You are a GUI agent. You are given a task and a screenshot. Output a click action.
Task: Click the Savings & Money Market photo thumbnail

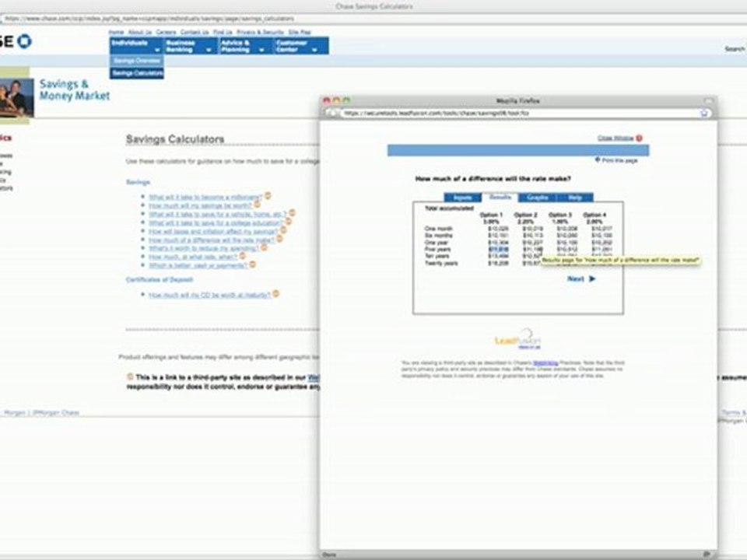pos(16,98)
